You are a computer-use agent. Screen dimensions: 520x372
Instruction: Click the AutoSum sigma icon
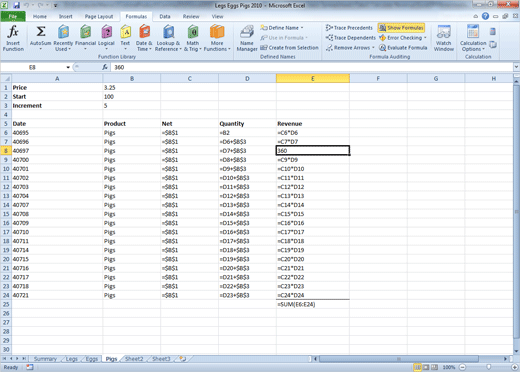click(41, 32)
